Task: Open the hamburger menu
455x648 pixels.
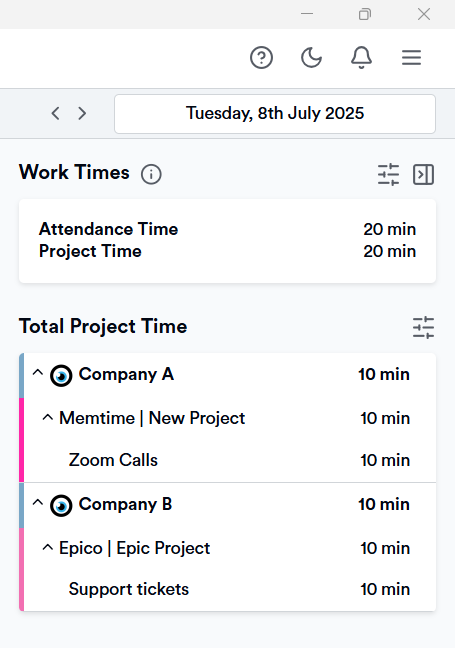Action: pyautogui.click(x=411, y=58)
